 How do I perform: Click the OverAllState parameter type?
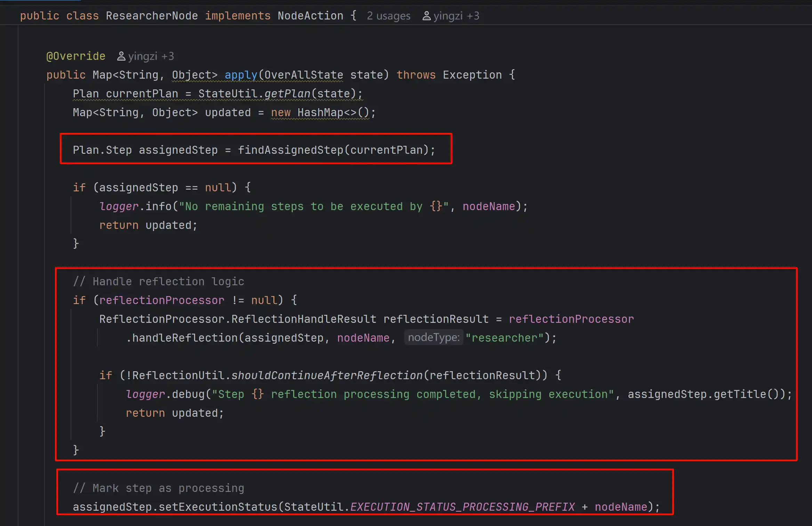coord(304,75)
